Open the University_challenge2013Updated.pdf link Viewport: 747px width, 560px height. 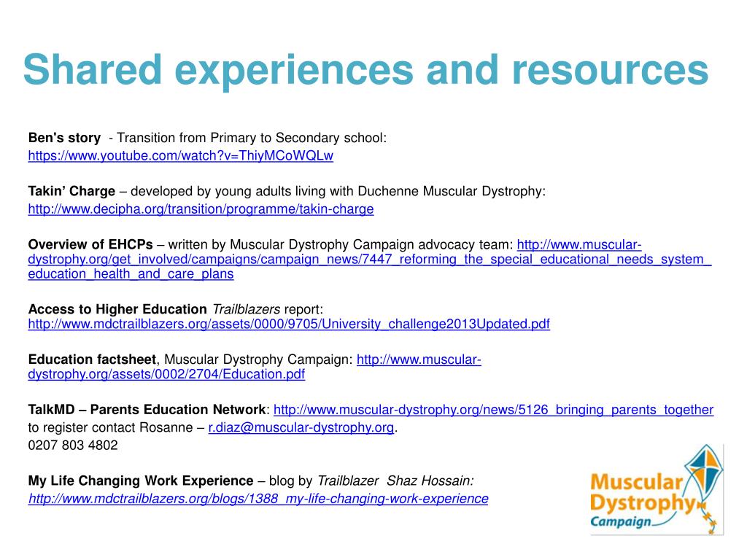(x=289, y=324)
